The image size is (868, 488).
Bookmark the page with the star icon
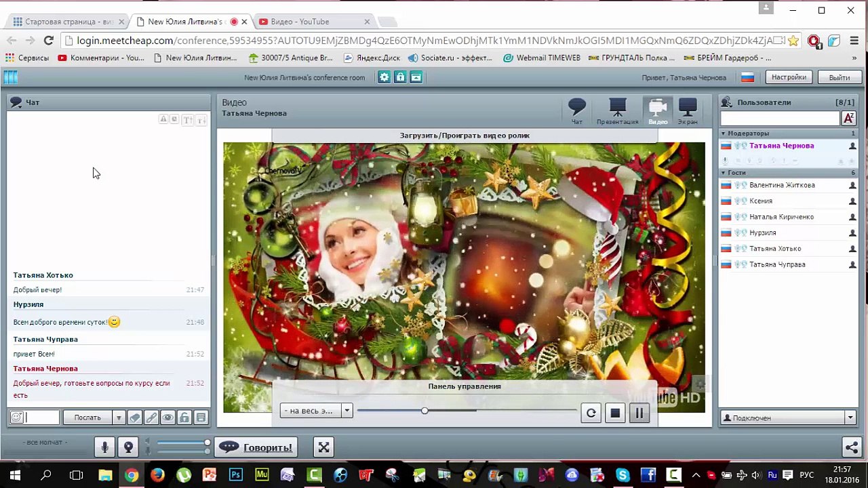click(x=793, y=41)
